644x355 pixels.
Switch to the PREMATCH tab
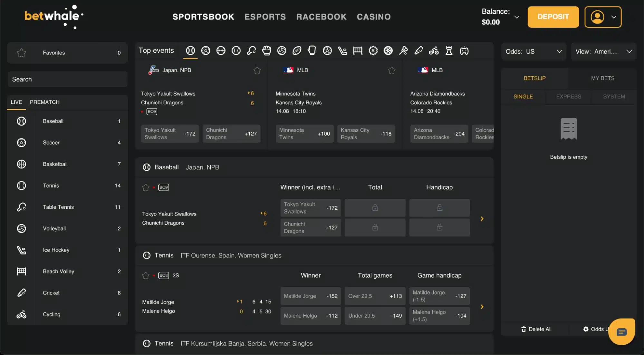pyautogui.click(x=45, y=102)
